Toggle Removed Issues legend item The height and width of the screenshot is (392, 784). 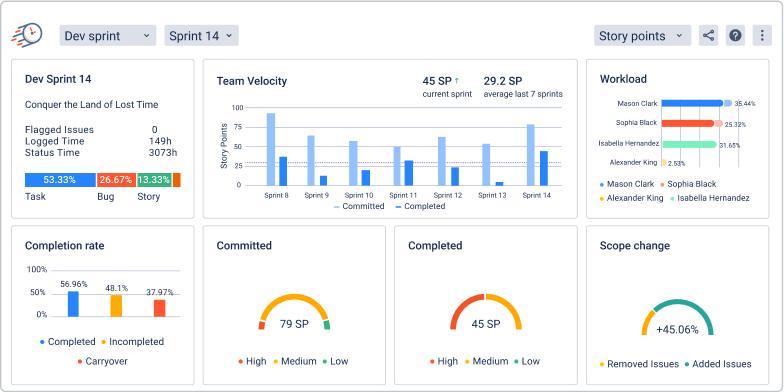pos(639,364)
